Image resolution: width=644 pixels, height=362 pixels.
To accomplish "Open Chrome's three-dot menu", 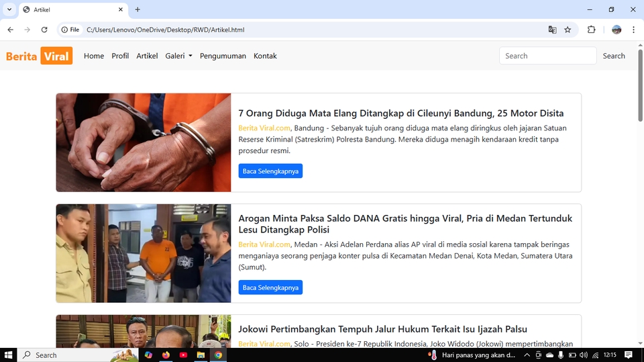I will tap(633, 30).
